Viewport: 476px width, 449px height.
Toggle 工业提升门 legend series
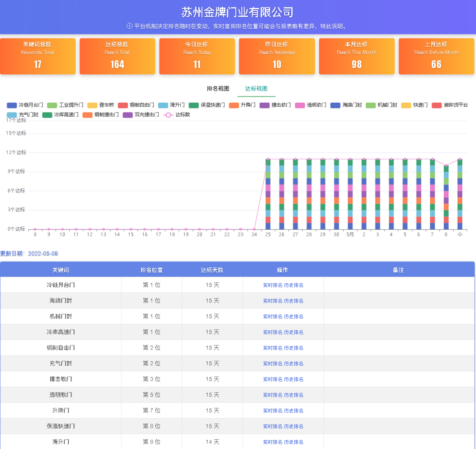click(65, 105)
